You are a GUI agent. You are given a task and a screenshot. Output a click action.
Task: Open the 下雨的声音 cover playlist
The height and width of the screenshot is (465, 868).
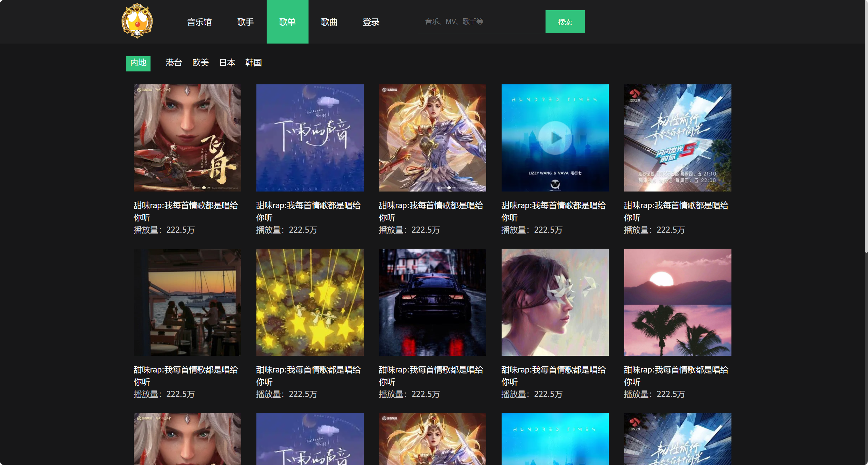tap(310, 138)
